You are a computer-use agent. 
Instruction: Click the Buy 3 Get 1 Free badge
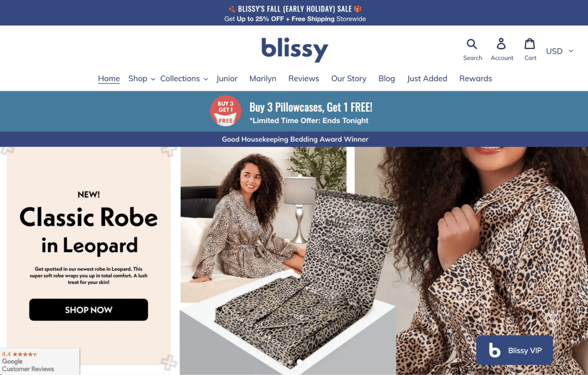coord(225,111)
